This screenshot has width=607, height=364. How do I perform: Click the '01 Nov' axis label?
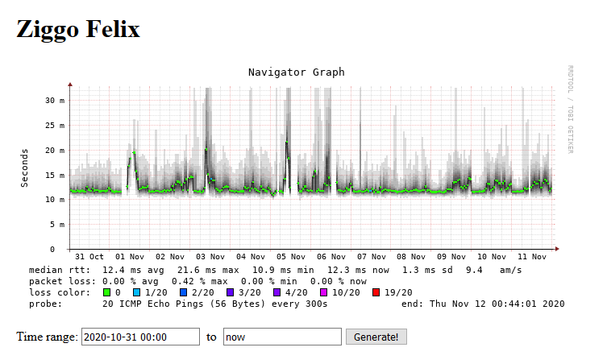pyautogui.click(x=130, y=256)
